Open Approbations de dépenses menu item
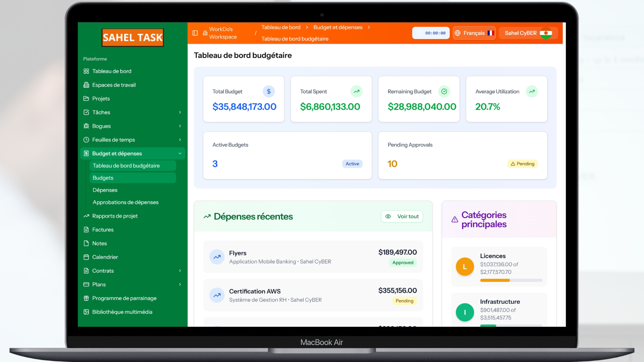This screenshot has width=644, height=362. point(125,202)
